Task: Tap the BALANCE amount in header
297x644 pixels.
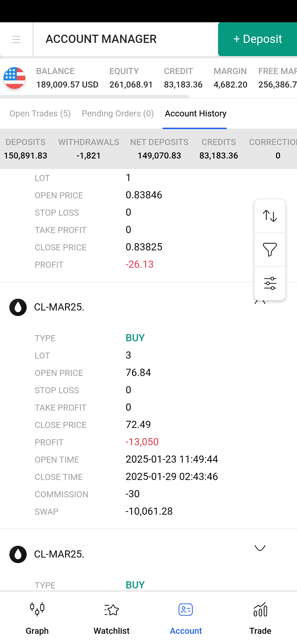Action: coord(67,84)
